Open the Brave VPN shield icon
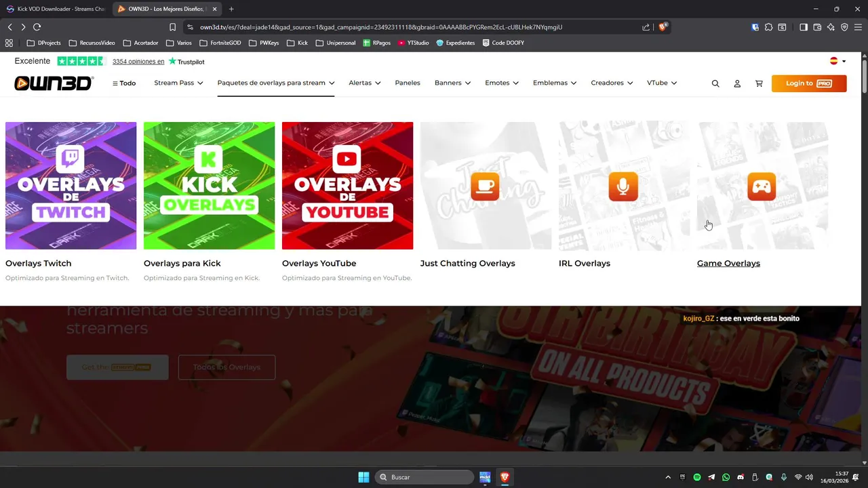The height and width of the screenshot is (488, 868). point(844,27)
